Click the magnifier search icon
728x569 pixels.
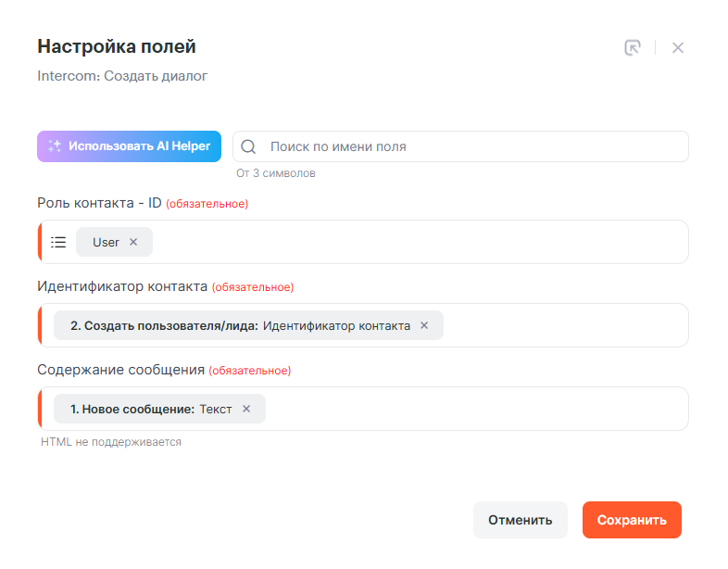coord(248,146)
